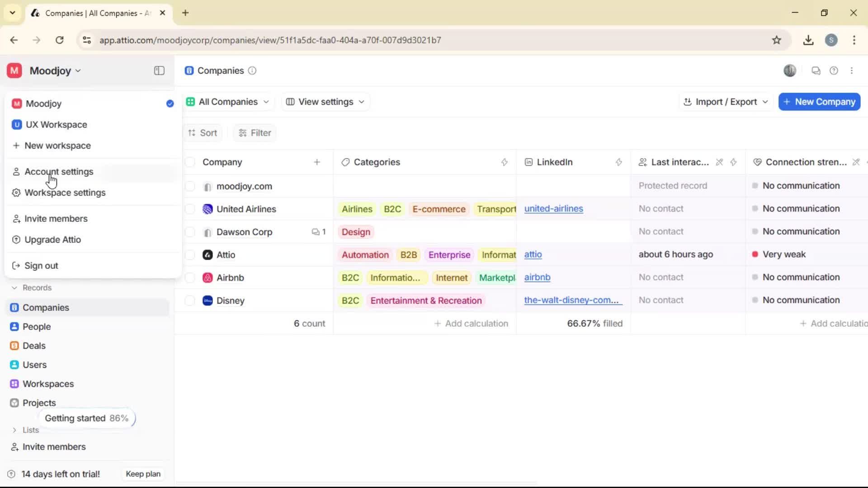
Task: Click the lightning icon in Last interaction header
Action: tap(733, 162)
